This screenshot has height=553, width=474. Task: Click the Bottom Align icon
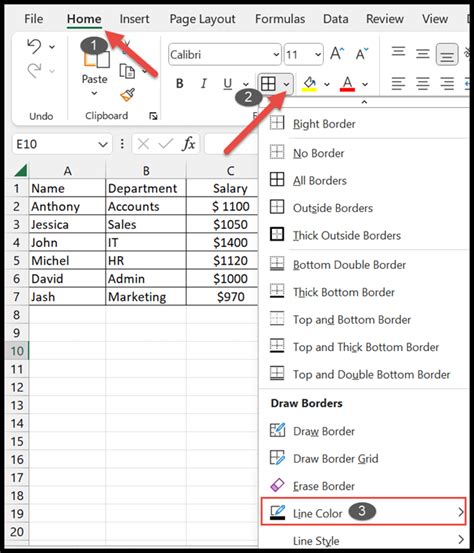pyautogui.click(x=447, y=54)
